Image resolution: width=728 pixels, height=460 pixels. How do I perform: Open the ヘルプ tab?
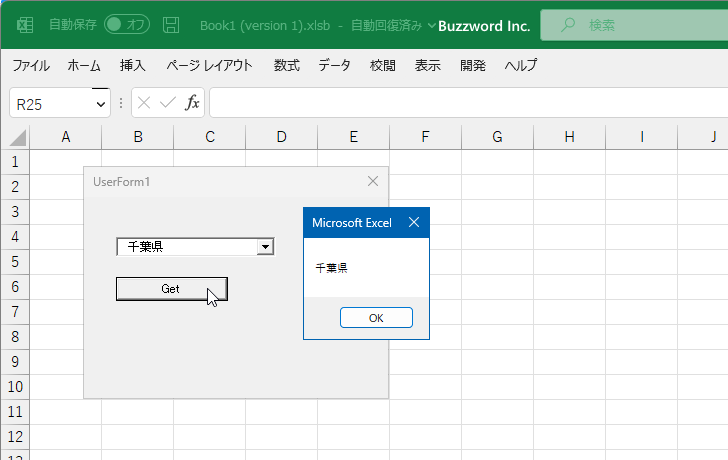coord(521,65)
